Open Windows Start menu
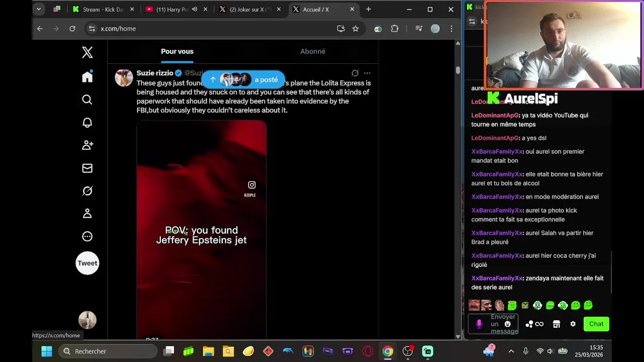The width and height of the screenshot is (644, 362). click(46, 351)
